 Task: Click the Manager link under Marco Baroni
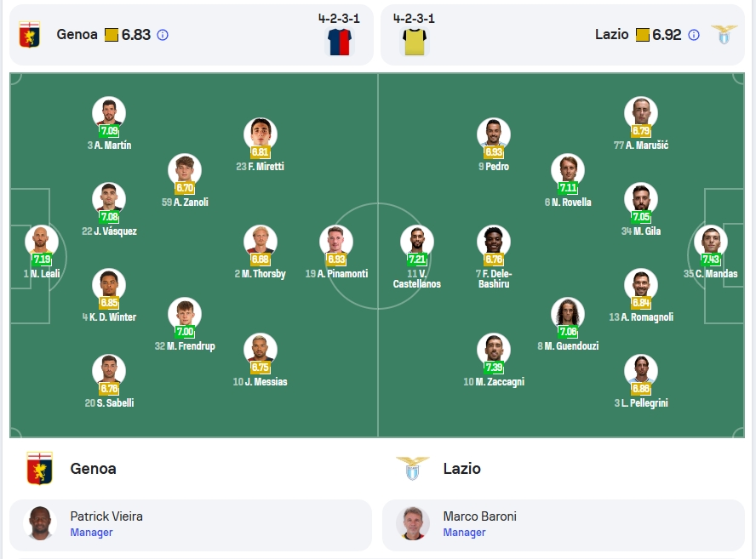[464, 533]
